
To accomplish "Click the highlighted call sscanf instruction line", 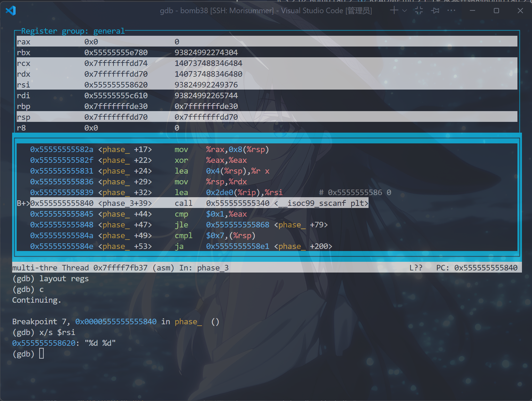I will pyautogui.click(x=199, y=203).
